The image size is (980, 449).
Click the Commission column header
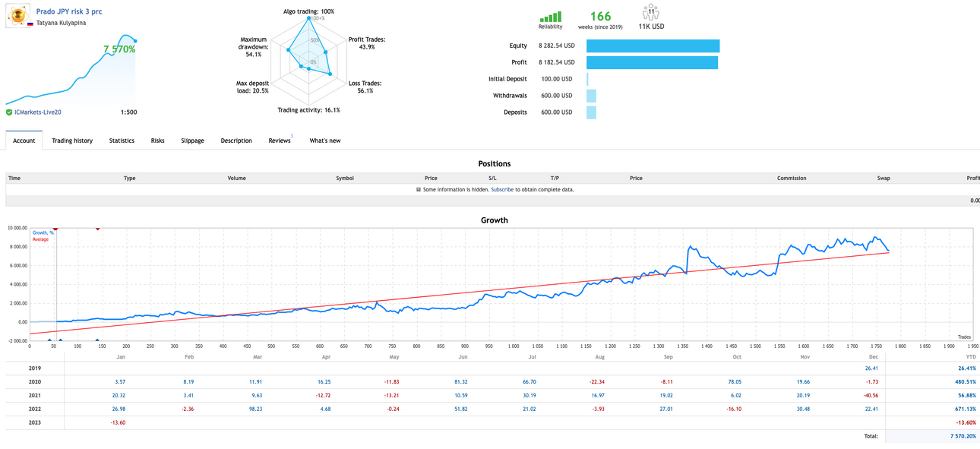792,178
